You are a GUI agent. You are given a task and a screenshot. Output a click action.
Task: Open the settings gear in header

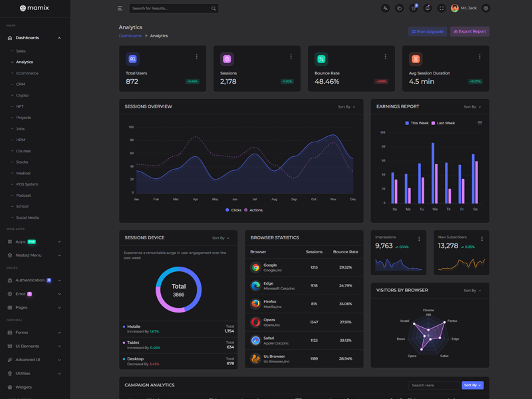486,9
